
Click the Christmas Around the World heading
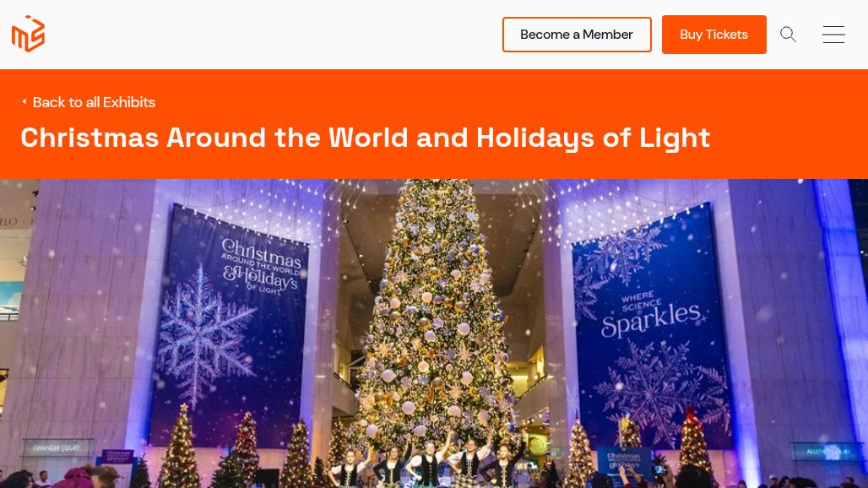coord(366,138)
